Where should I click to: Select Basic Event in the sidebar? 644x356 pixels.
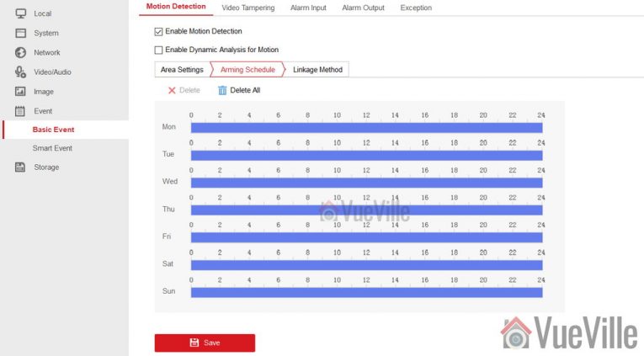point(53,130)
